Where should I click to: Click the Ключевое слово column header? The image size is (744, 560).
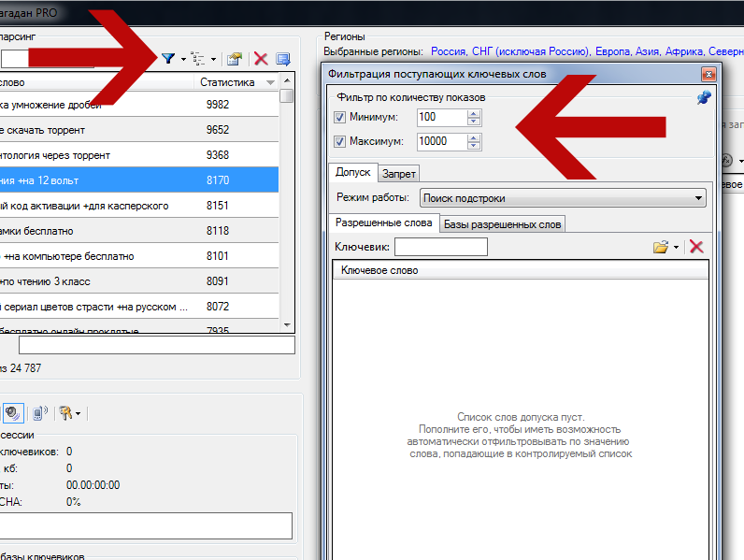[x=521, y=270]
